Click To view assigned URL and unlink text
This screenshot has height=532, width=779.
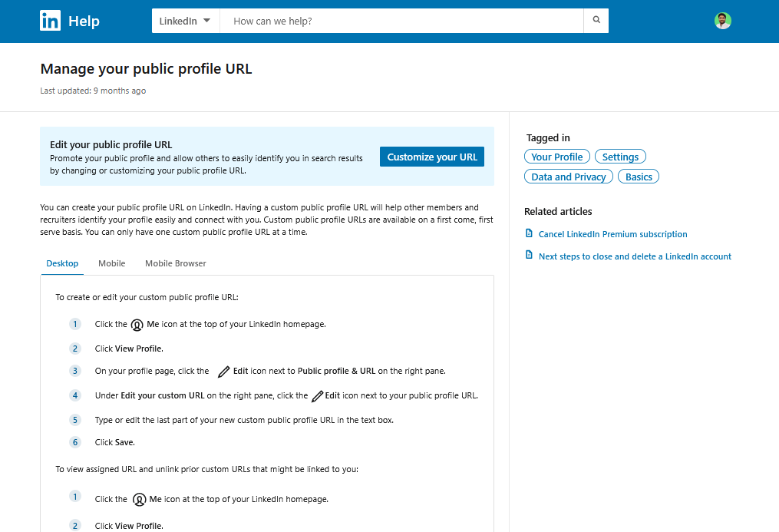(206, 469)
